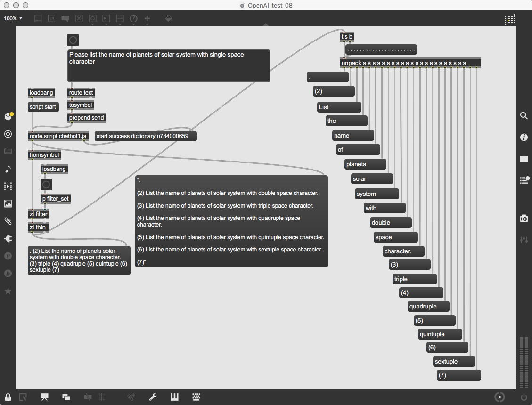Open the Max console list icon in right sidebar
Viewport: 532px width, 405px height.
(524, 180)
